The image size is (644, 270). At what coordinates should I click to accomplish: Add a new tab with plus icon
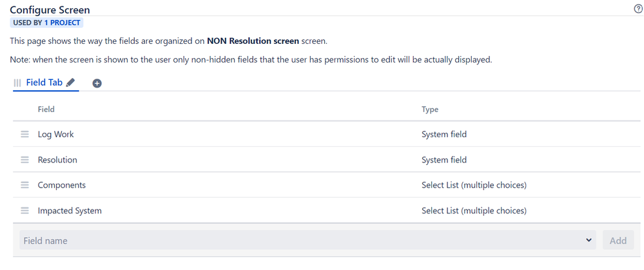pyautogui.click(x=97, y=83)
